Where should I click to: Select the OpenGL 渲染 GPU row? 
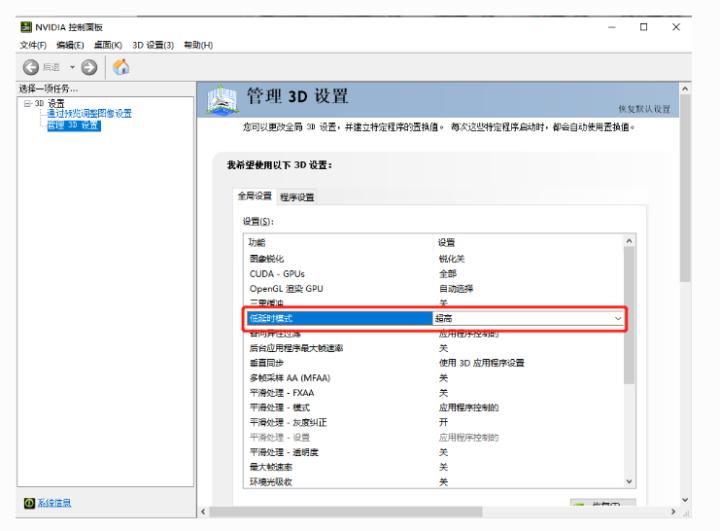[x=433, y=288]
